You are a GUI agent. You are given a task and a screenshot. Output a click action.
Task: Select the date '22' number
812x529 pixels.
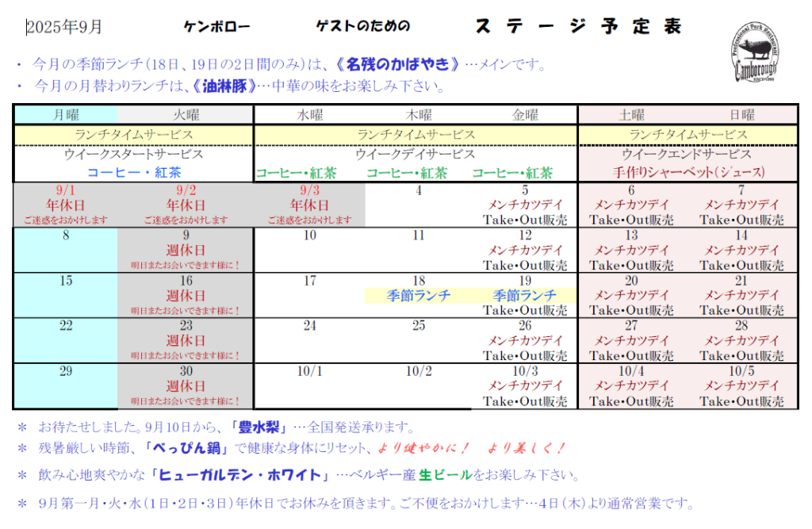pyautogui.click(x=66, y=326)
